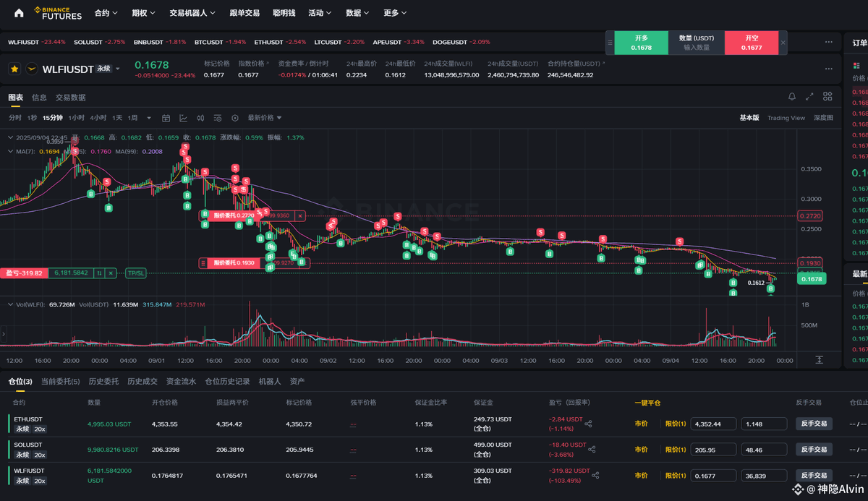Go to 聪明钱 page
The width and height of the screenshot is (868, 501).
click(x=284, y=13)
